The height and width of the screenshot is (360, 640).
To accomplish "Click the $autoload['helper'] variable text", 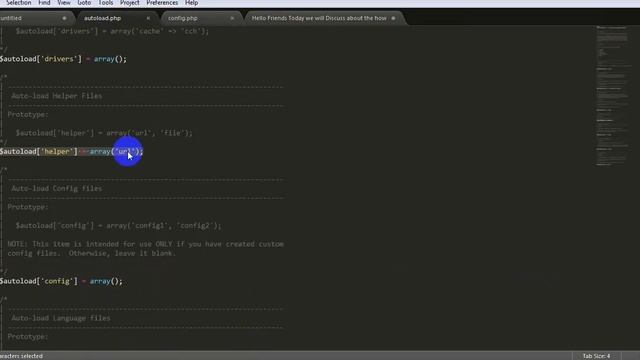I will pos(39,151).
